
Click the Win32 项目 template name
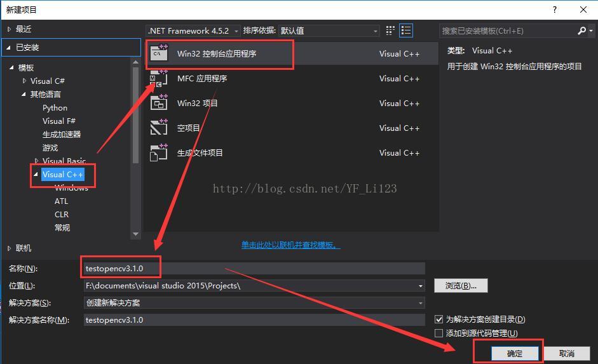pyautogui.click(x=198, y=104)
